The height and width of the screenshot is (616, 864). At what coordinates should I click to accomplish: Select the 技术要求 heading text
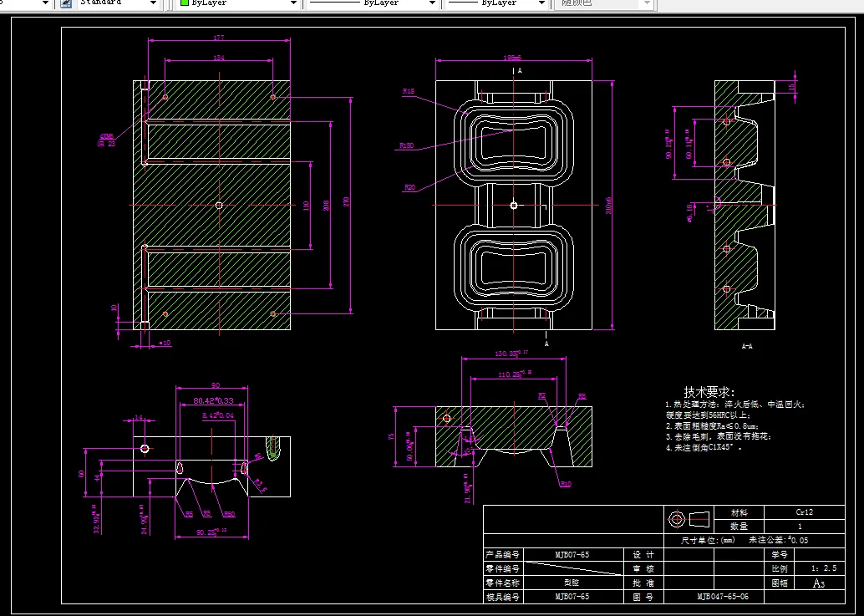click(709, 392)
